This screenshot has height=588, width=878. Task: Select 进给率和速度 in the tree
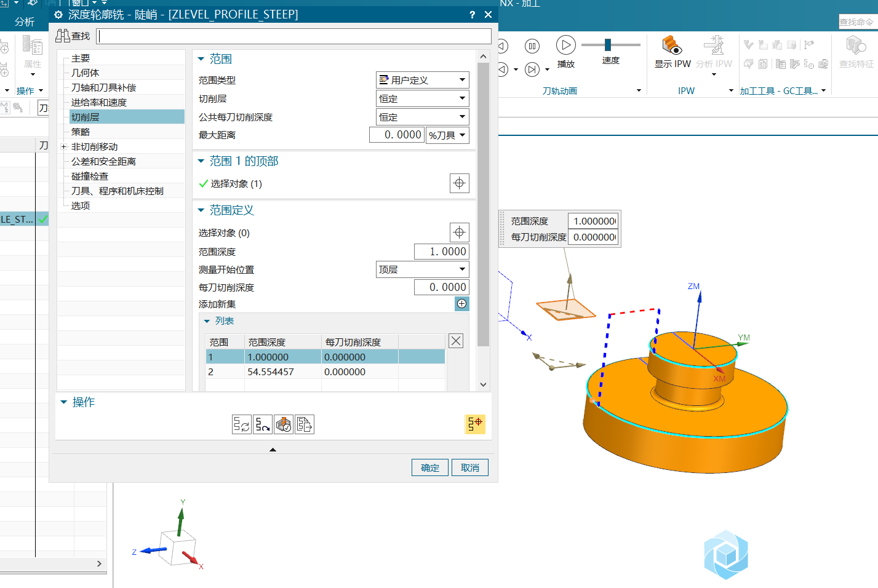click(x=99, y=103)
